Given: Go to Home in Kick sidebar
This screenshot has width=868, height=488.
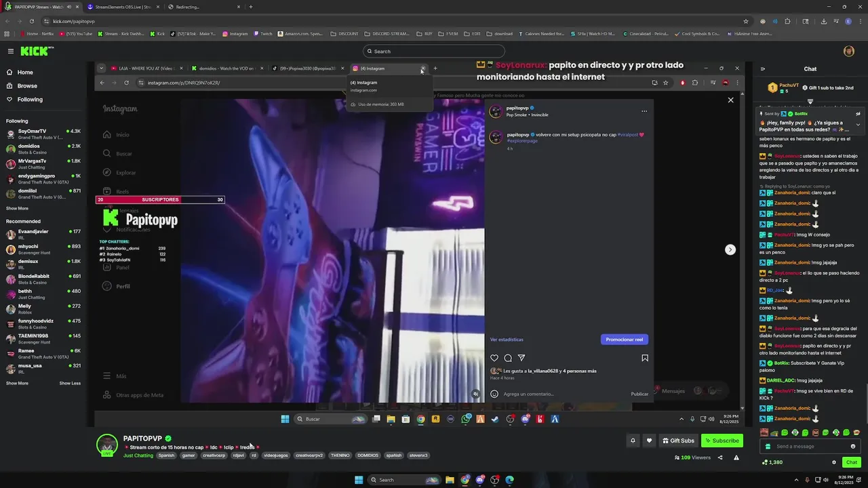Looking at the screenshot, I should (25, 73).
